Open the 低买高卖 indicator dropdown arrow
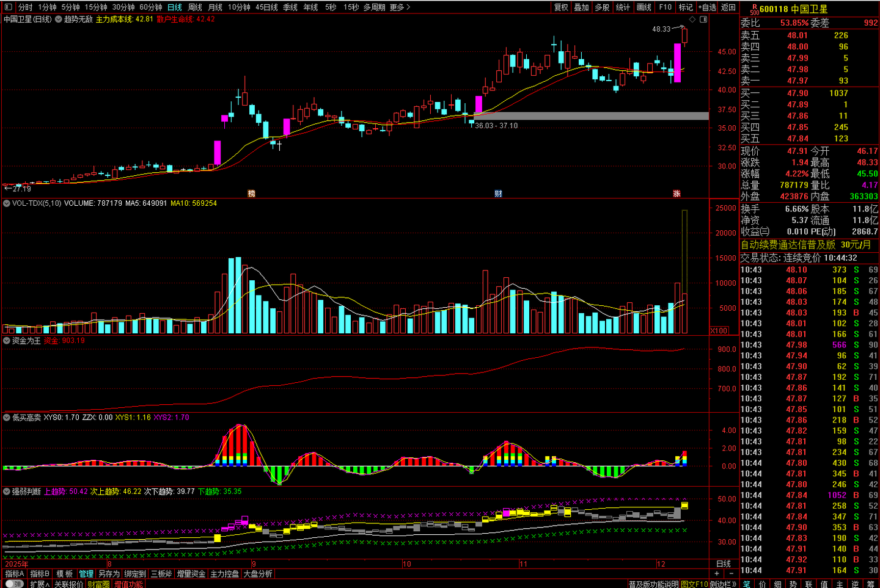 pyautogui.click(x=7, y=418)
